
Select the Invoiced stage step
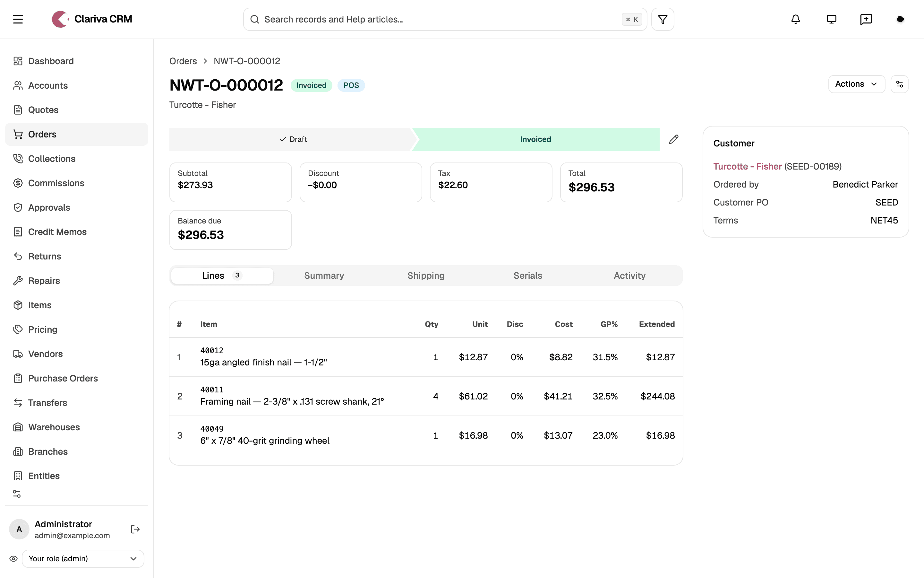(x=535, y=139)
